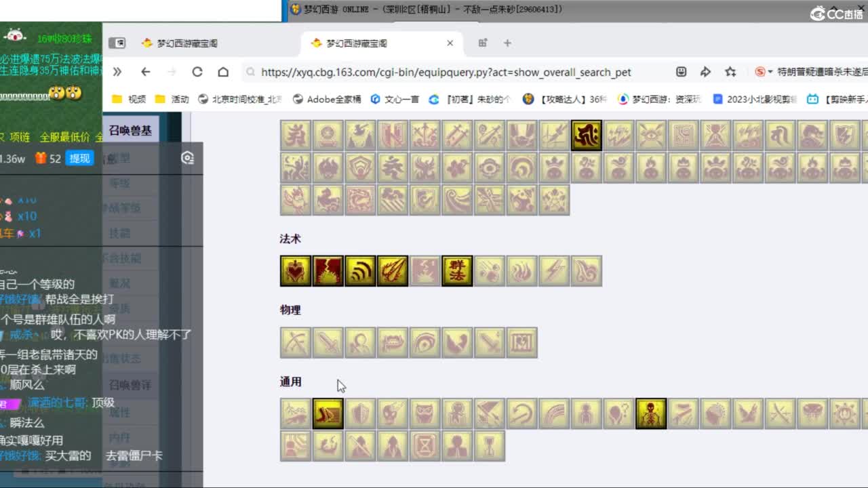Select the shield skill icon in 通用

[x=360, y=413]
